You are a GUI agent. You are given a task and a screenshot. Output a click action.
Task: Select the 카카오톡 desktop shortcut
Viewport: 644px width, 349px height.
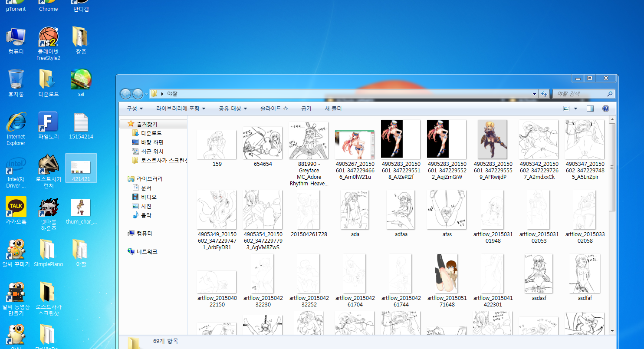tap(16, 211)
